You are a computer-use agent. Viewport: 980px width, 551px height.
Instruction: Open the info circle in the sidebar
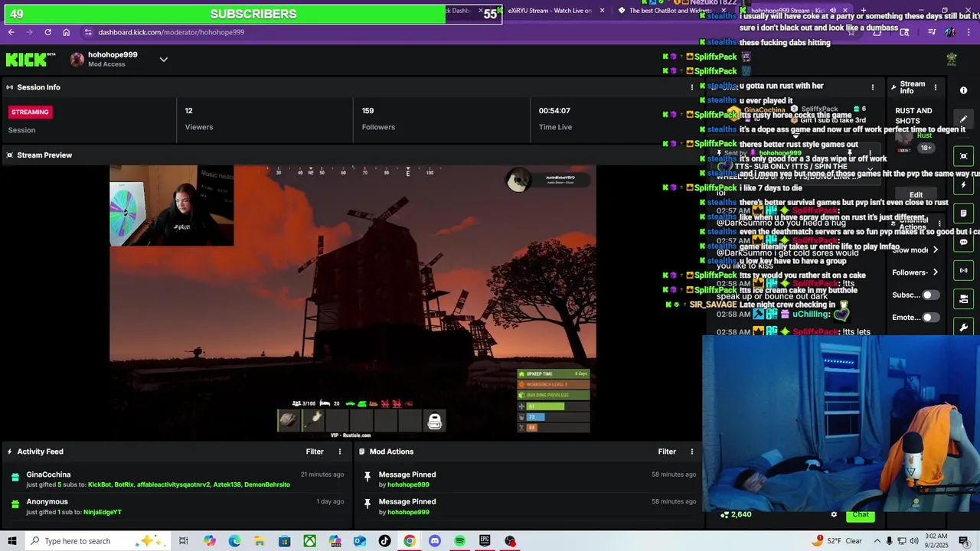[x=963, y=90]
